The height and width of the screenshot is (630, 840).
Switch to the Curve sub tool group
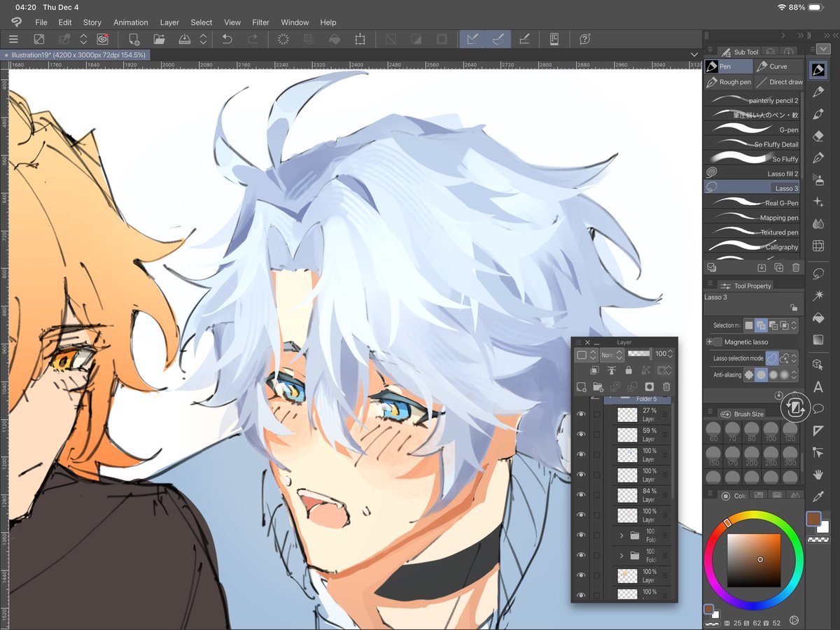click(777, 66)
